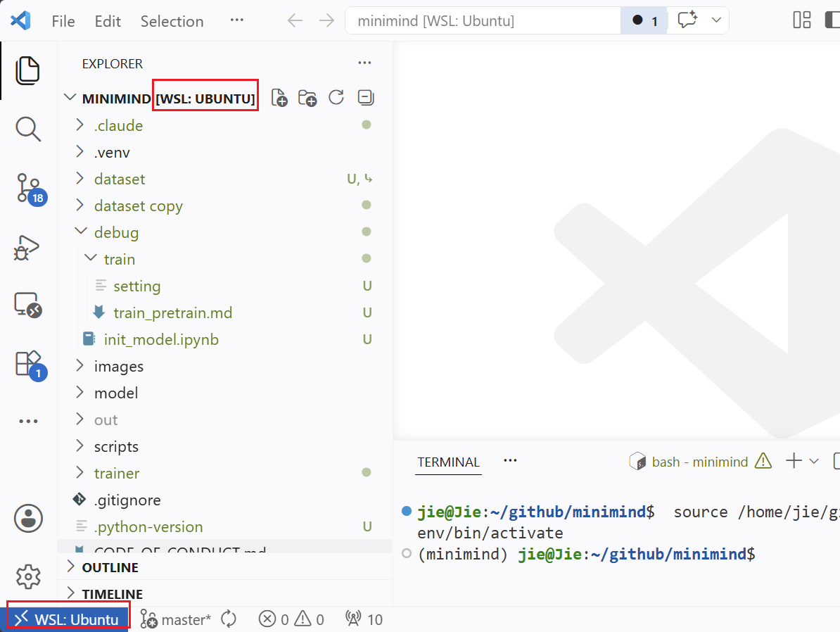The image size is (840, 632).
Task: Open the File menu
Action: pyautogui.click(x=63, y=21)
